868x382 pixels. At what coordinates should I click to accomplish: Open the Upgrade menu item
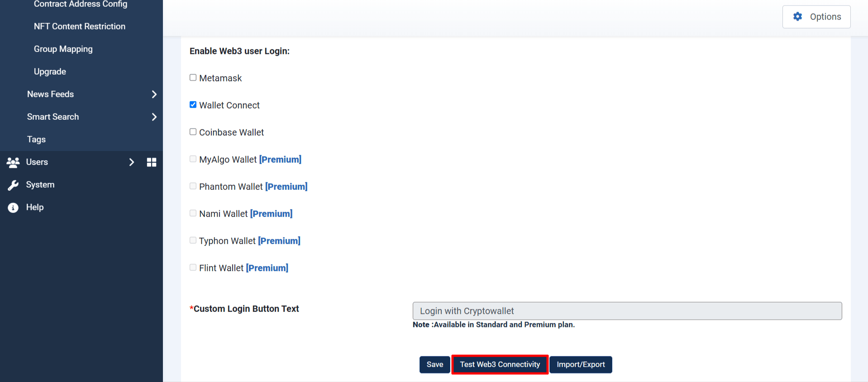coord(50,72)
